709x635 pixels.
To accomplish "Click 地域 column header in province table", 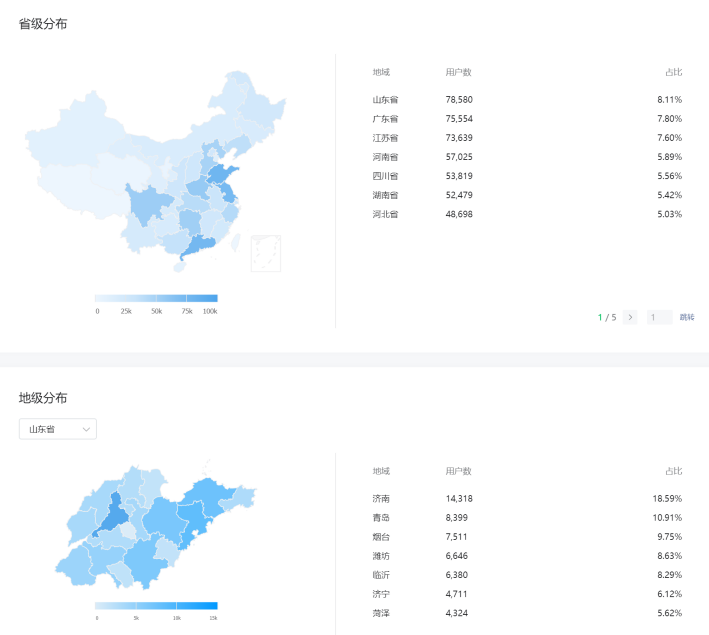I will point(381,72).
